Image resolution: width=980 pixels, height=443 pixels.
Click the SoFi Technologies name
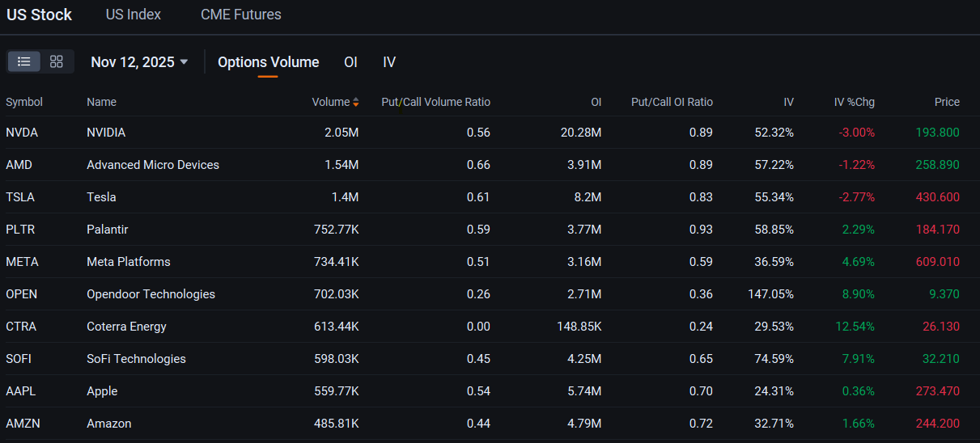tap(136, 359)
